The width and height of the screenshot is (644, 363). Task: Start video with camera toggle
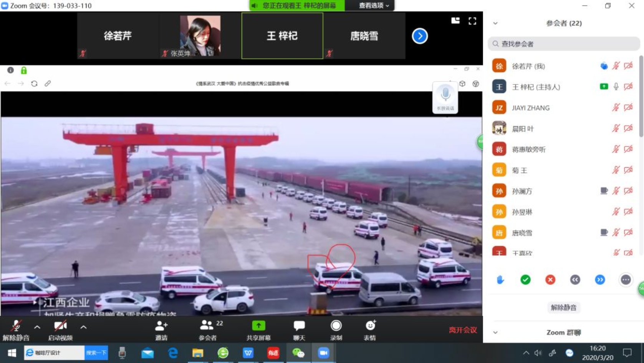pos(60,330)
